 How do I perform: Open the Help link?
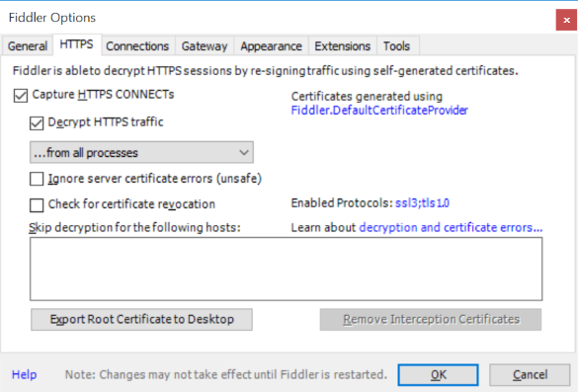tap(25, 374)
